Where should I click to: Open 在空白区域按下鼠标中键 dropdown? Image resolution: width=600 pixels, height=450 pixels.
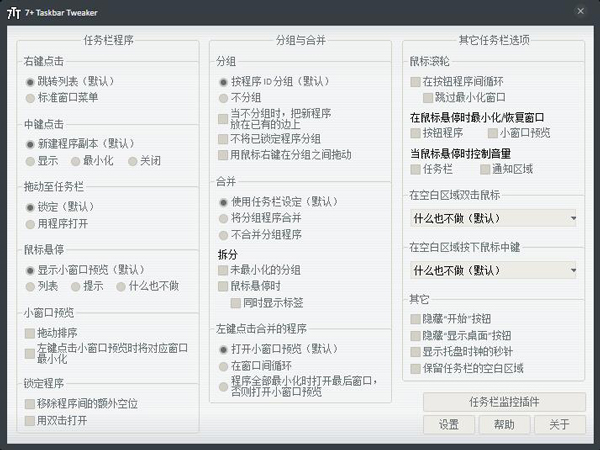click(x=493, y=271)
